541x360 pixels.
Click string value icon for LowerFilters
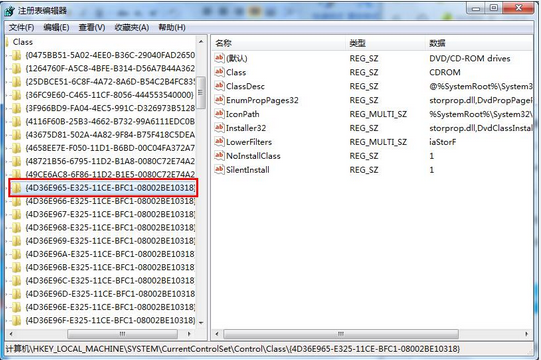[219, 142]
